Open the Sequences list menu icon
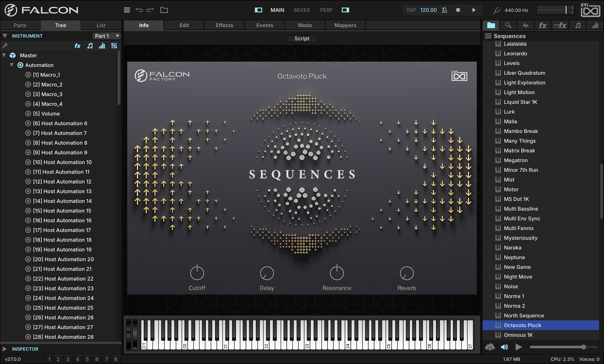This screenshot has height=364, width=604. coord(488,36)
